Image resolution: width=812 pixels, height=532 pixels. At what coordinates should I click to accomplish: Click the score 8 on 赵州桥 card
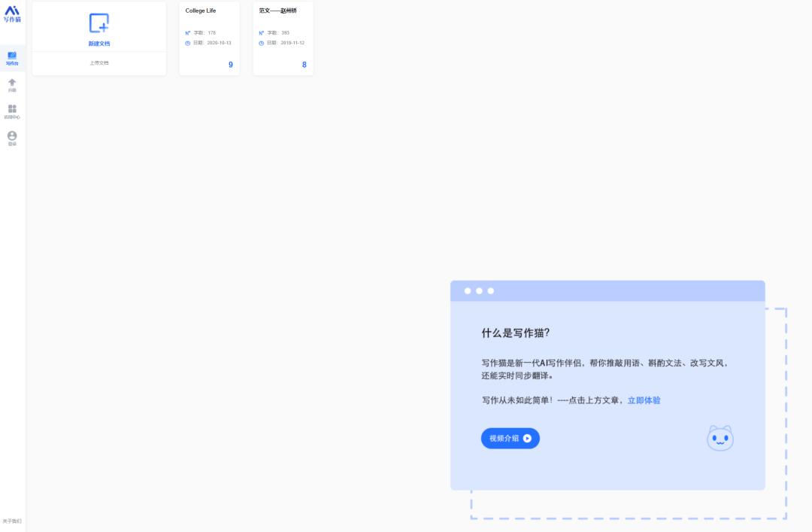click(x=304, y=65)
